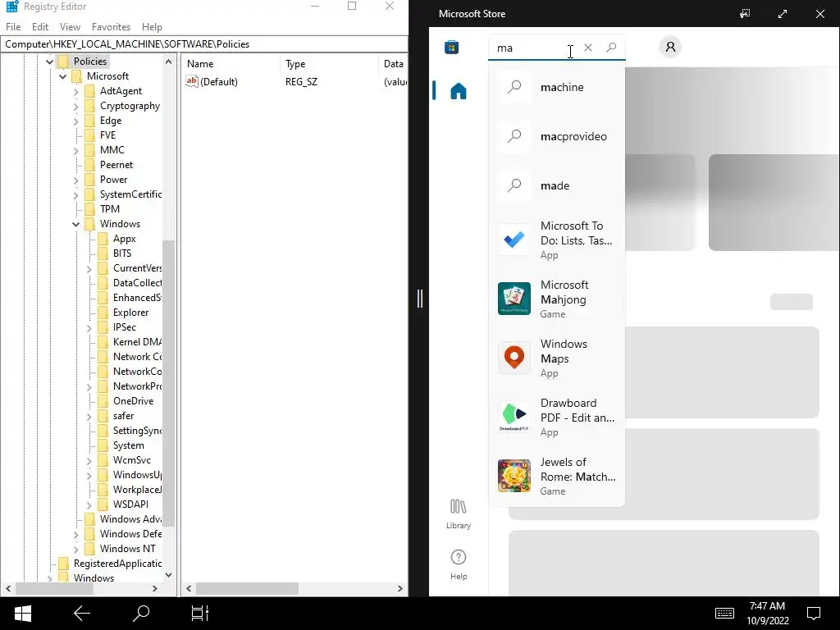Select Jewels of Rome game suggestion

point(557,476)
